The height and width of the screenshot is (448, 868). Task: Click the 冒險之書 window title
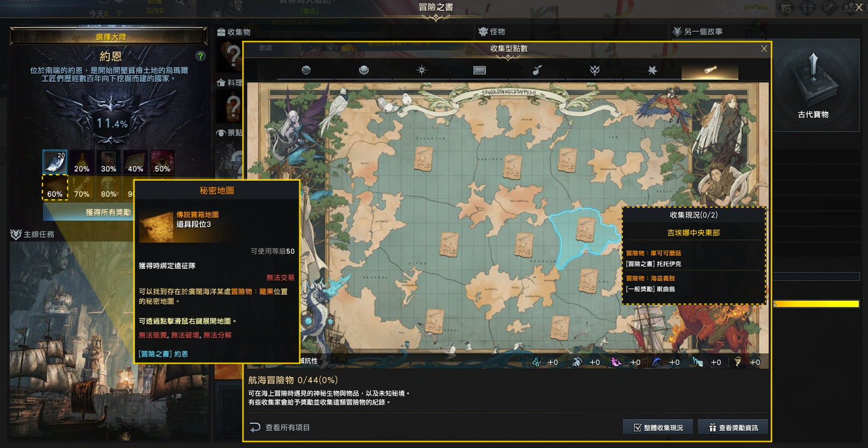[436, 7]
